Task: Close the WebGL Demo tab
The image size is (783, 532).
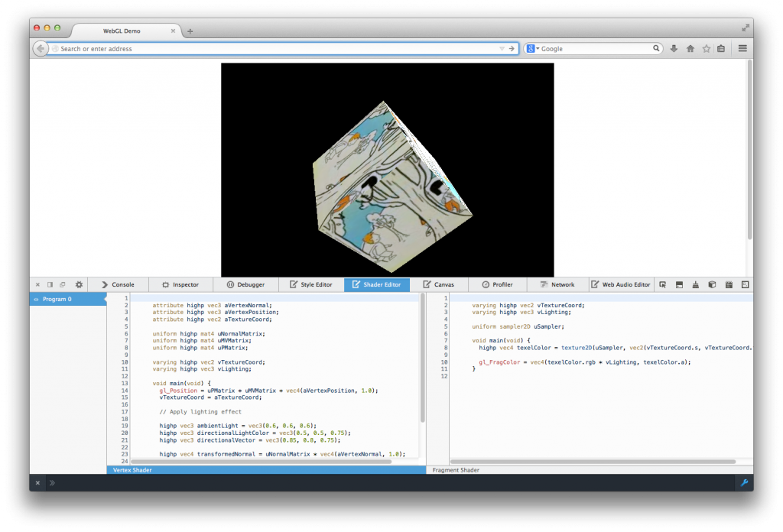Action: tap(173, 31)
